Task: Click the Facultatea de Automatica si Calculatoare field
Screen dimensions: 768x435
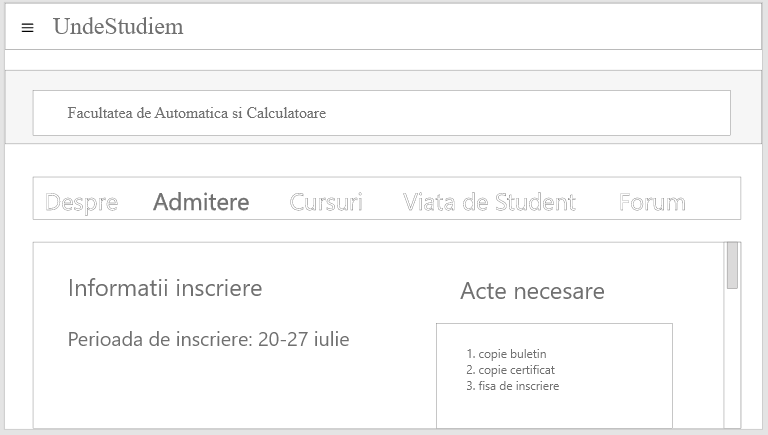Action: (x=381, y=113)
